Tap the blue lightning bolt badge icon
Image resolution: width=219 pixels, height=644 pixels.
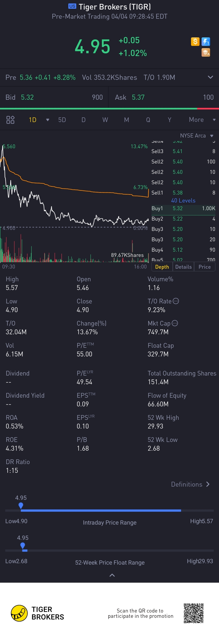pos(206,41)
